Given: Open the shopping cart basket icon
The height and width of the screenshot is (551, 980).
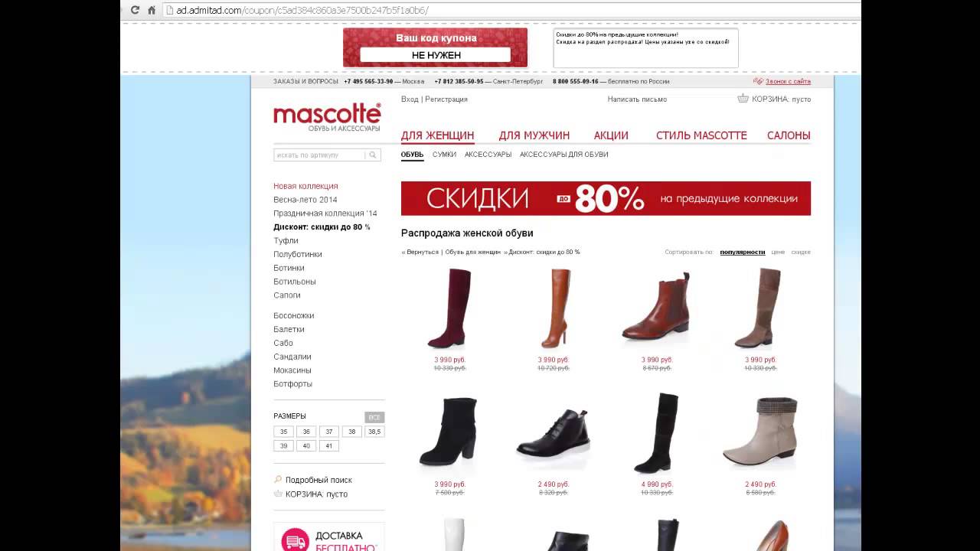Looking at the screenshot, I should (x=743, y=98).
